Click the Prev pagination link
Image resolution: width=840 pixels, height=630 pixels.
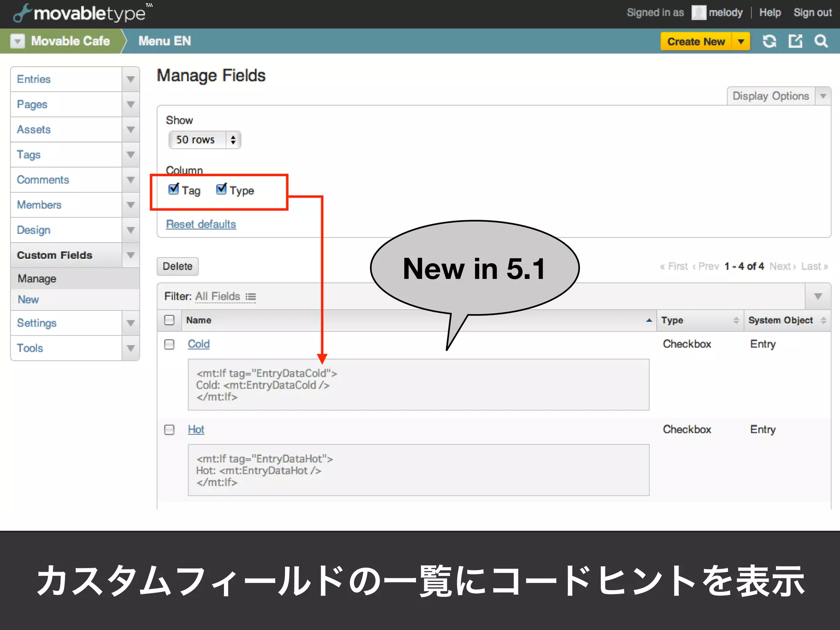point(705,267)
